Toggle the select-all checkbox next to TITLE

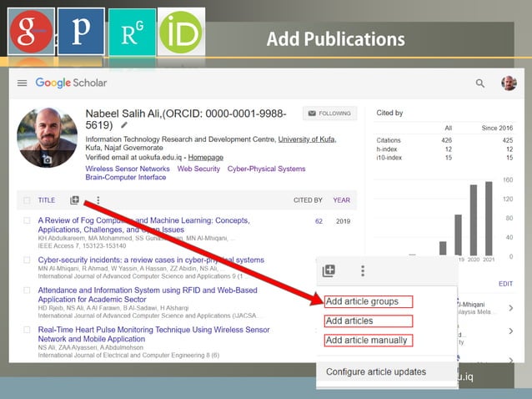click(27, 200)
